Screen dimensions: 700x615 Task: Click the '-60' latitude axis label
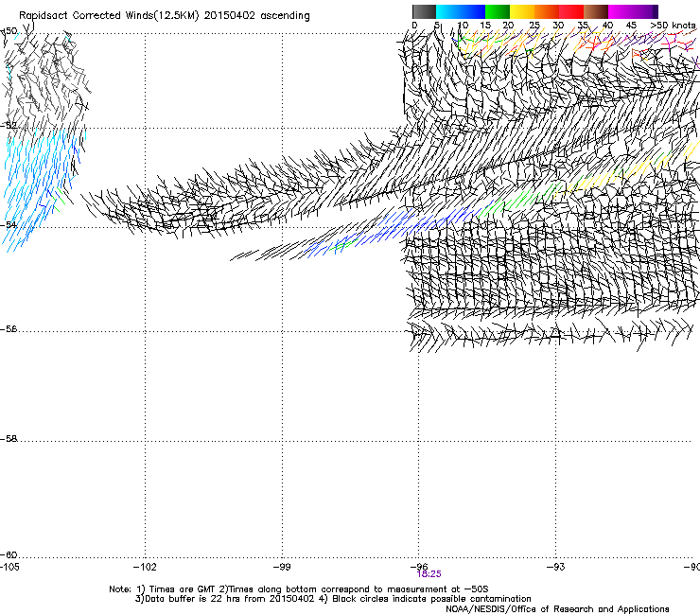coord(9,555)
